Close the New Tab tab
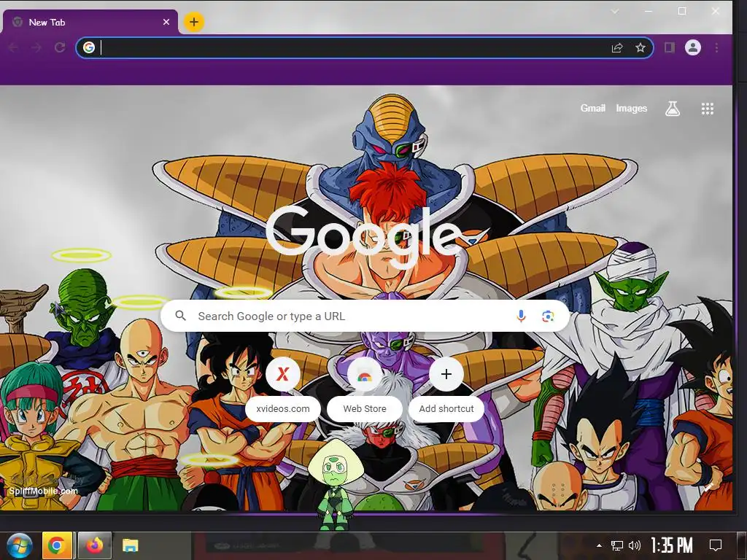This screenshot has width=747, height=560. tap(166, 22)
